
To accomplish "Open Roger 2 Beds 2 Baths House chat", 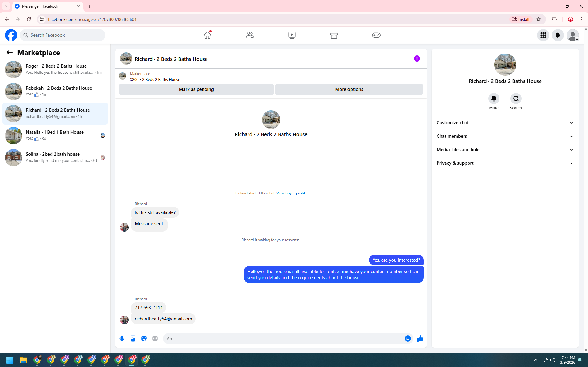I will [55, 69].
